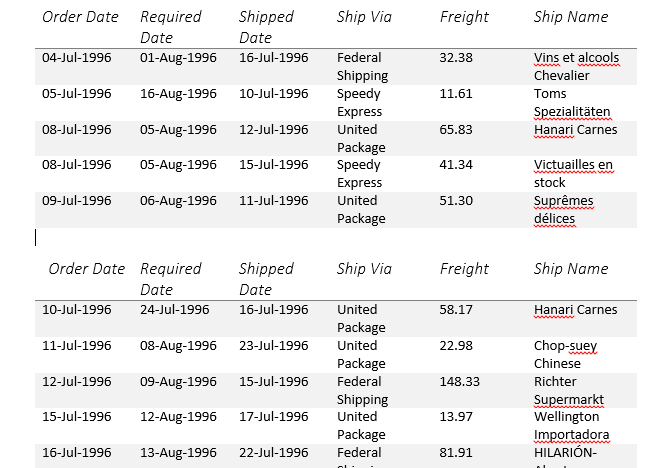The height and width of the screenshot is (468, 663).
Task: Click the Chop-suey Chinese ship name
Action: pos(565,354)
